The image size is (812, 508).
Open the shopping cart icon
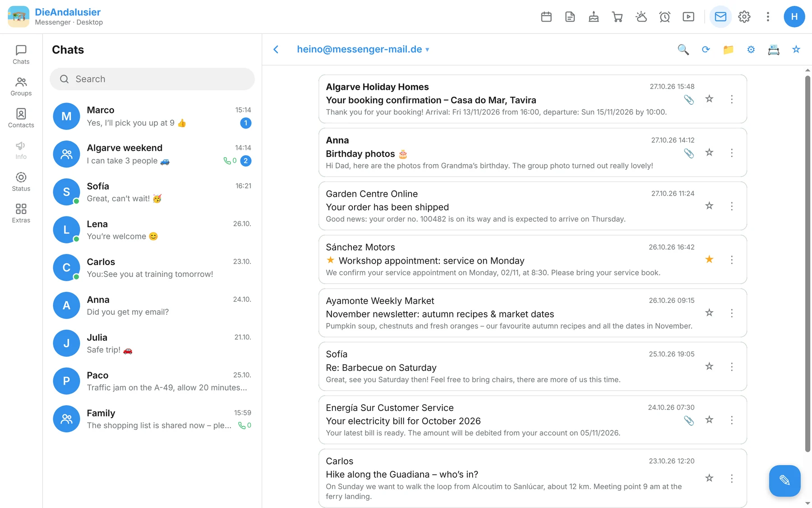coord(618,17)
